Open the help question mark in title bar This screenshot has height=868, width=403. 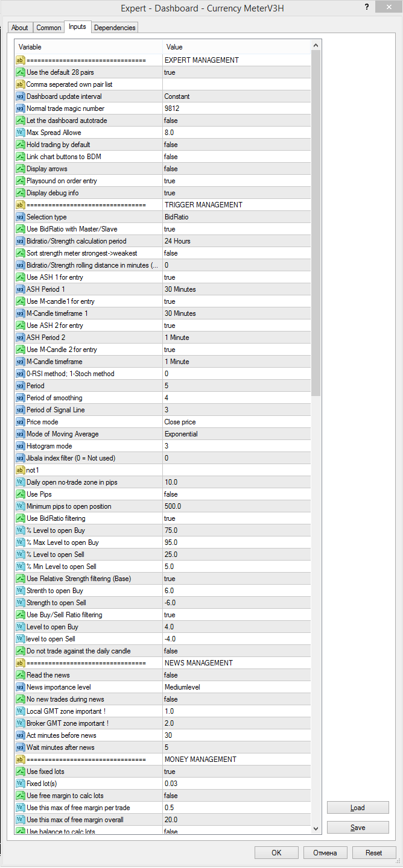tap(366, 7)
